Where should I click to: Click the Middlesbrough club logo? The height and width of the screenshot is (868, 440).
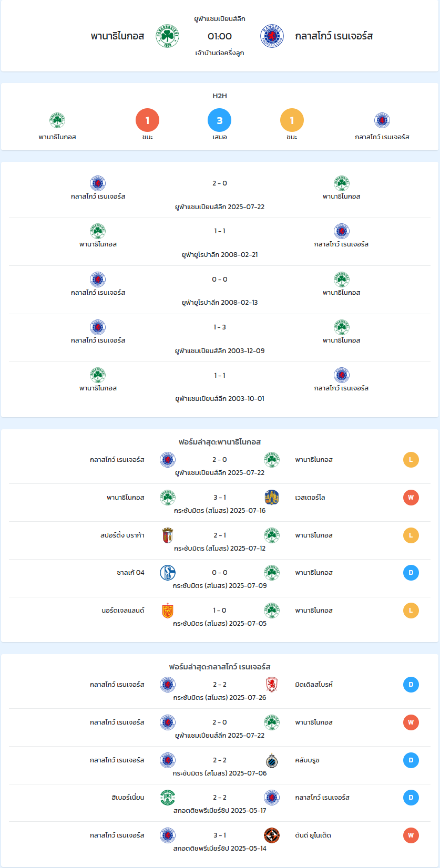tap(272, 685)
